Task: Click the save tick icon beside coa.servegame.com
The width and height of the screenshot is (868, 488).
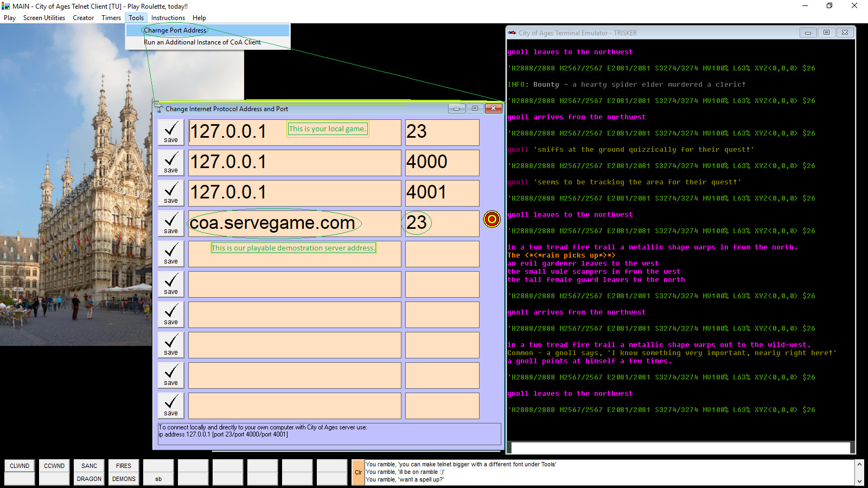Action: tap(170, 223)
